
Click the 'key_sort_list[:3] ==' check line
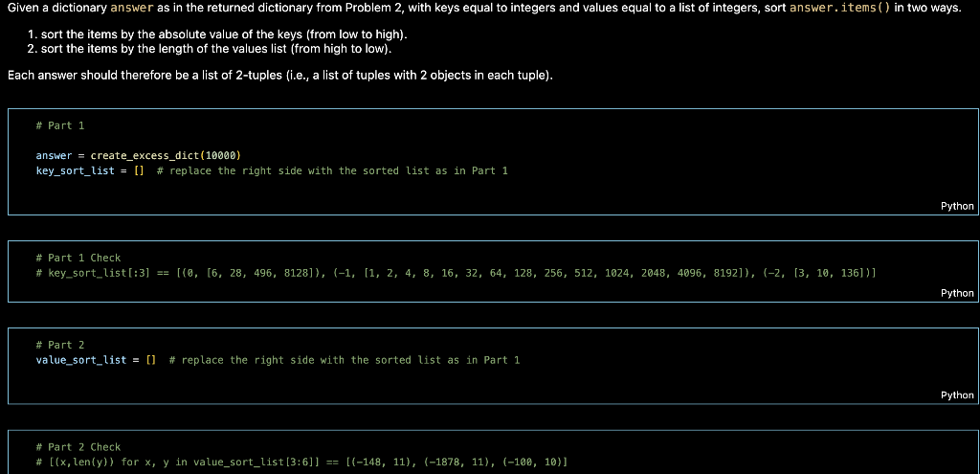[x=456, y=273]
